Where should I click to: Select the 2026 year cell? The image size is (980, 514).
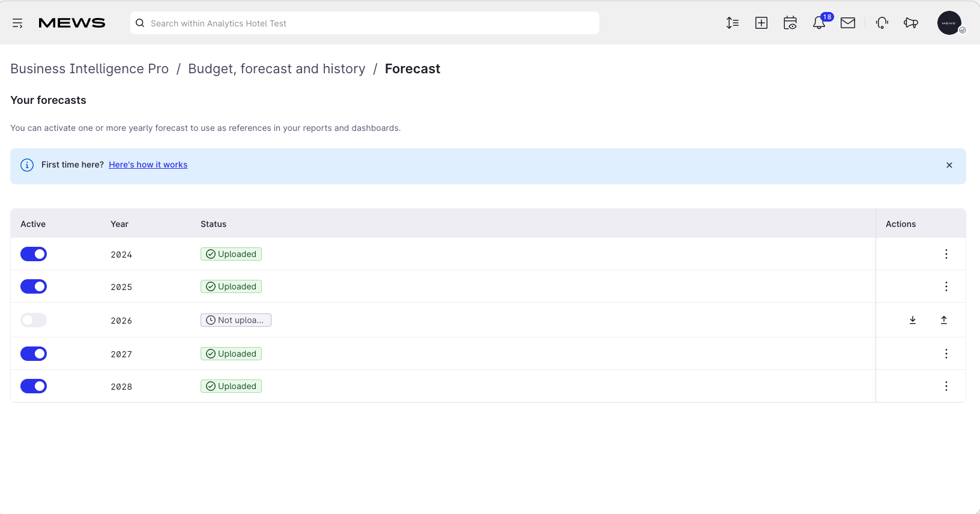pos(121,321)
